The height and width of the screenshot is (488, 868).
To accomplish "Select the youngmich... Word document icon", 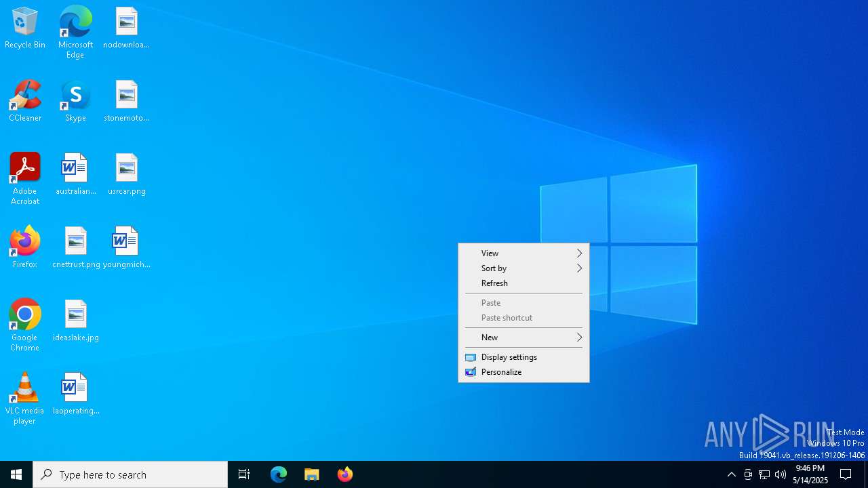I will click(126, 248).
